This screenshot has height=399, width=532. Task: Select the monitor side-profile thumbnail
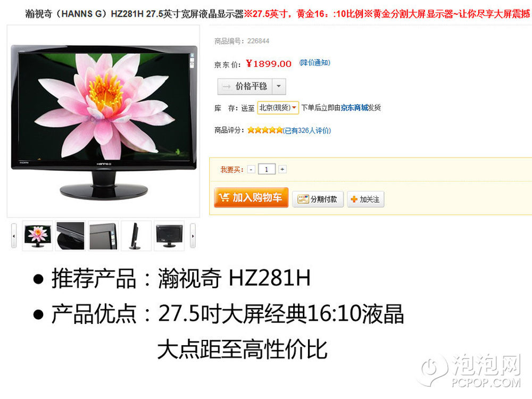pyautogui.click(x=136, y=236)
